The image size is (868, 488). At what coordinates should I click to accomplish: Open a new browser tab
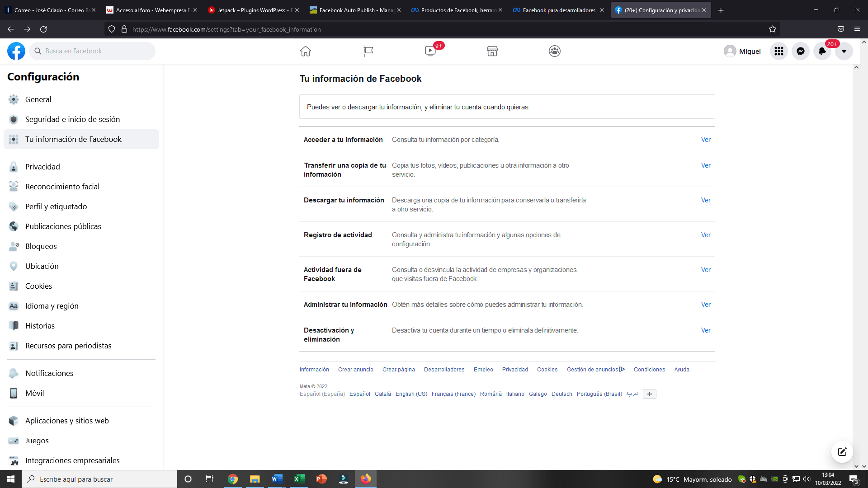pyautogui.click(x=721, y=10)
